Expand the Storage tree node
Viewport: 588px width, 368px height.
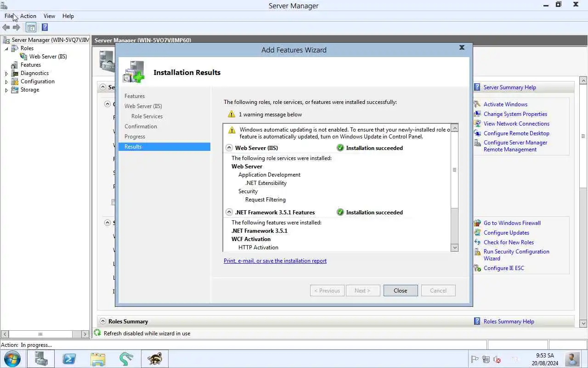coord(6,90)
